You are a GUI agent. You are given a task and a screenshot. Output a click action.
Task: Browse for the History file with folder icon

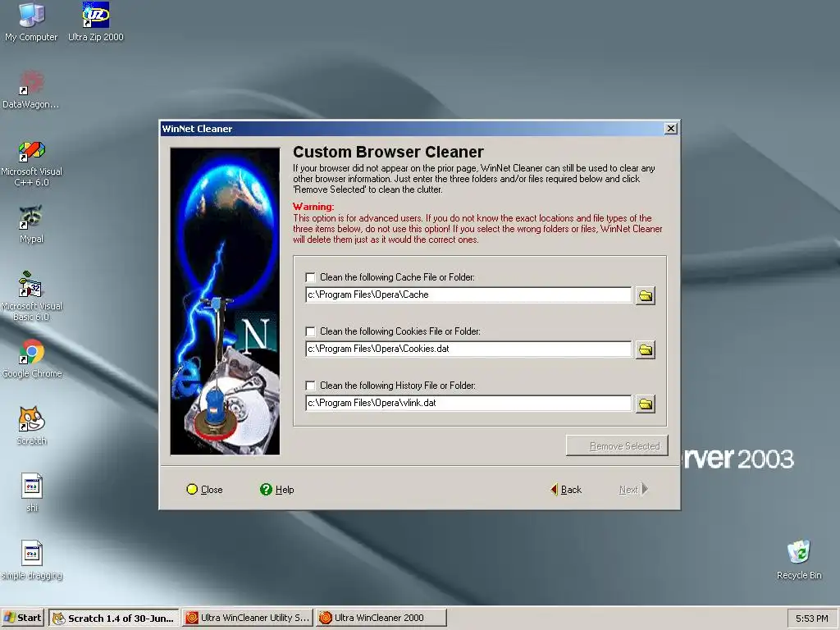click(x=646, y=404)
